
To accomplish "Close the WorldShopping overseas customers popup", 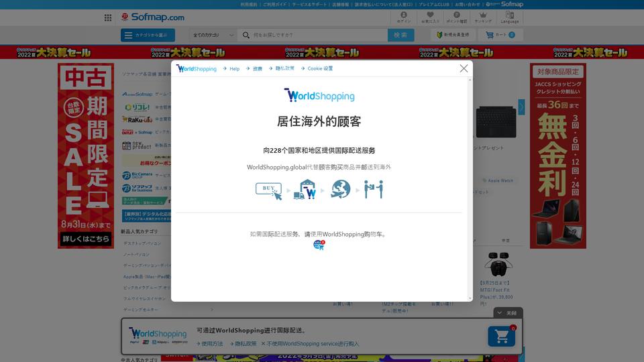I will coord(464,68).
